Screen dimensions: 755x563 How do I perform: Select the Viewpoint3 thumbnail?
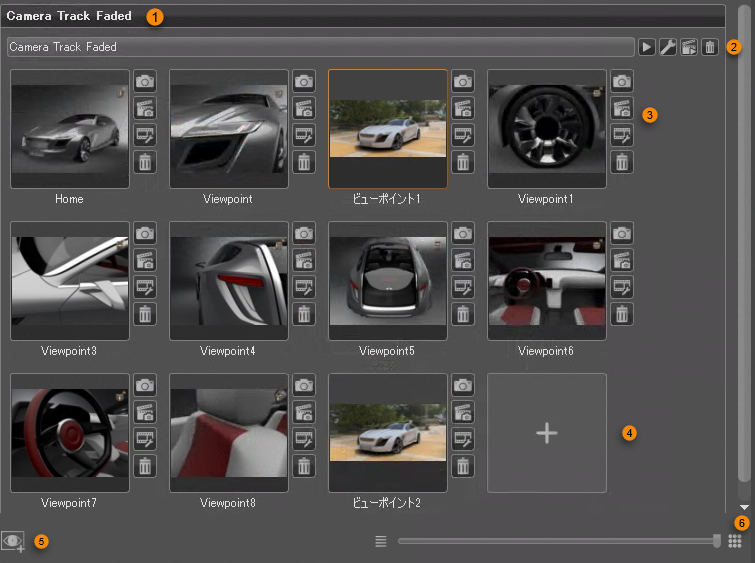click(70, 281)
